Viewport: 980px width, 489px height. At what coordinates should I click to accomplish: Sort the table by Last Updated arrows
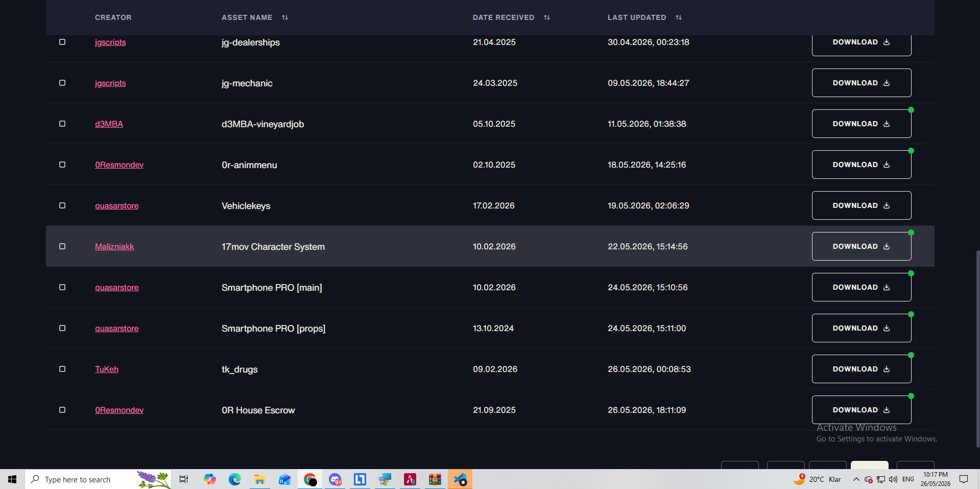point(679,17)
